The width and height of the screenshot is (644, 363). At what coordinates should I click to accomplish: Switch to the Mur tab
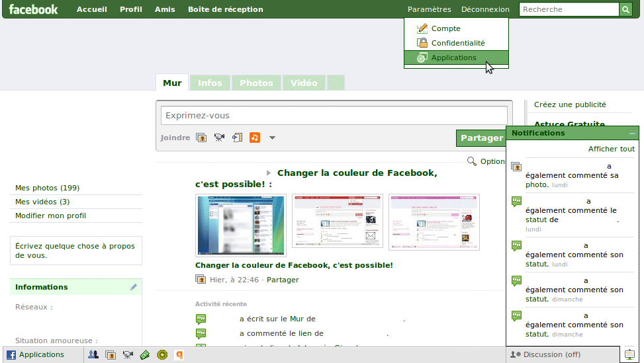tap(172, 83)
